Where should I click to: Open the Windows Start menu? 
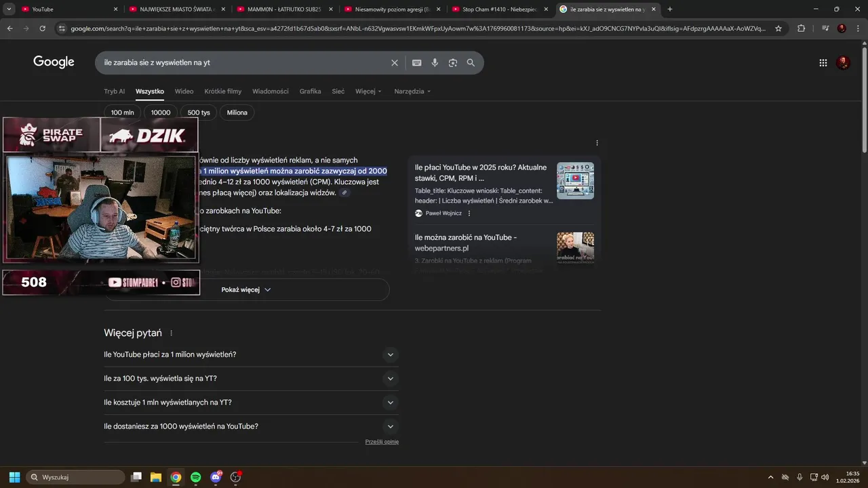[14, 477]
